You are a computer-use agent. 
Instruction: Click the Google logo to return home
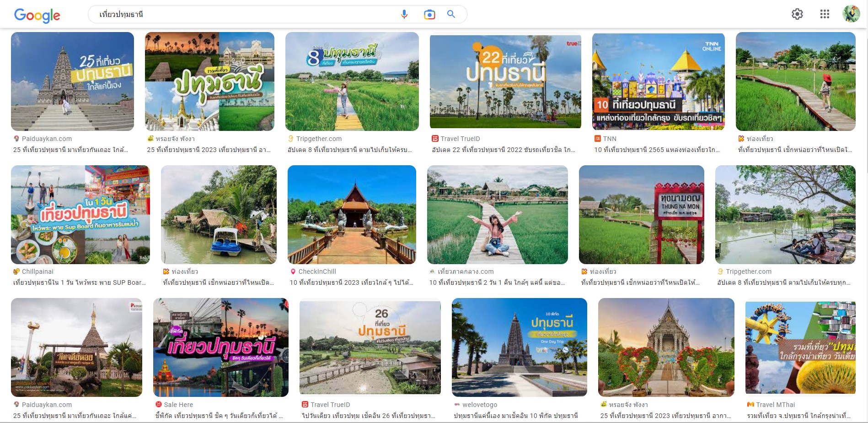point(38,14)
